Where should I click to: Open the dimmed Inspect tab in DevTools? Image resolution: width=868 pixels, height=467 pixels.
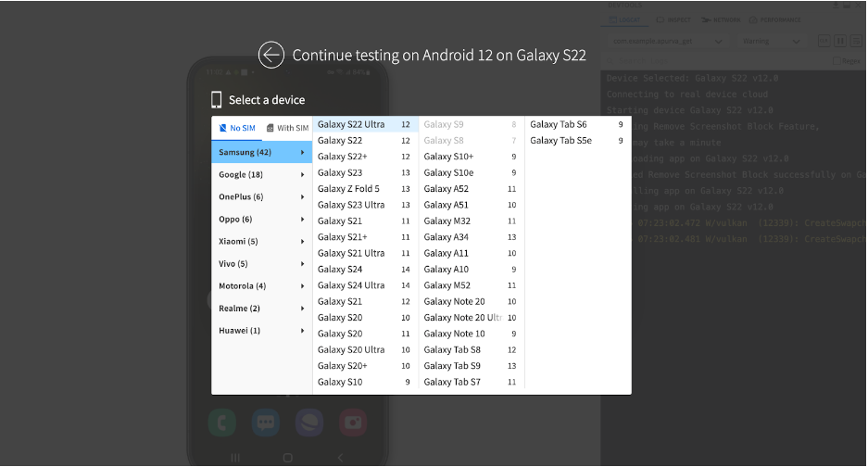(x=673, y=20)
